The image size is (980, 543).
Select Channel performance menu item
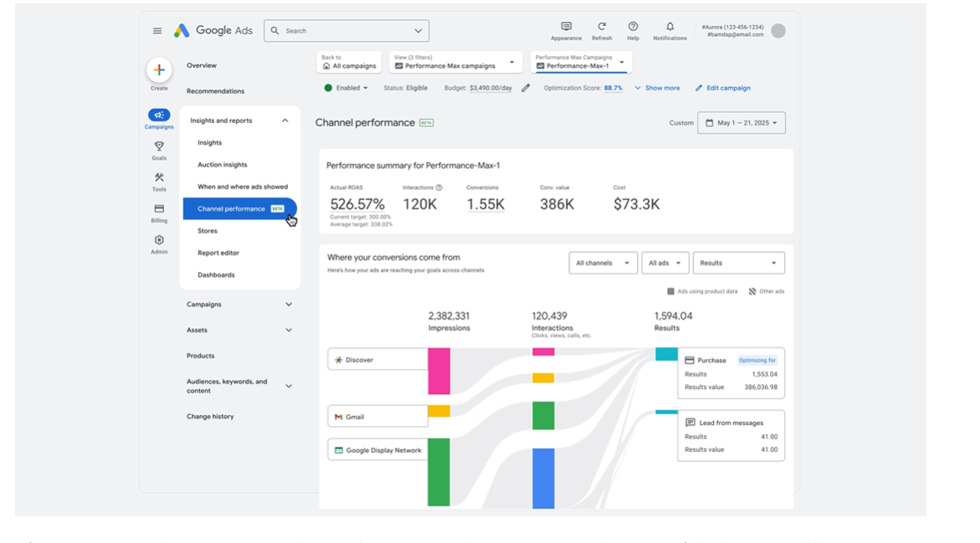pos(240,208)
